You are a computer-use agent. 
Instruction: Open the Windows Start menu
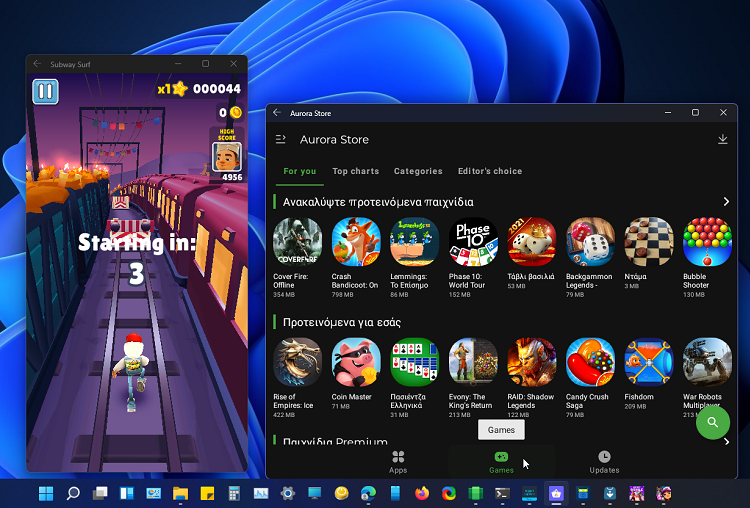point(46,493)
